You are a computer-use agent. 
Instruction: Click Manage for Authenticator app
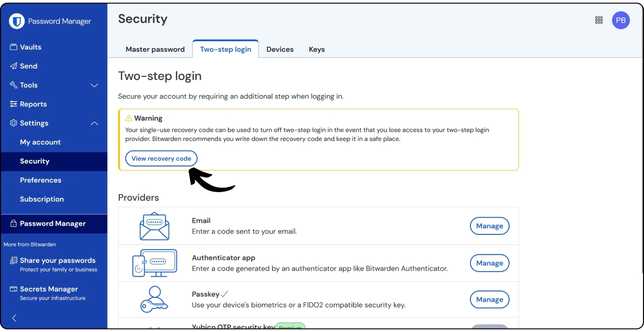tap(490, 263)
